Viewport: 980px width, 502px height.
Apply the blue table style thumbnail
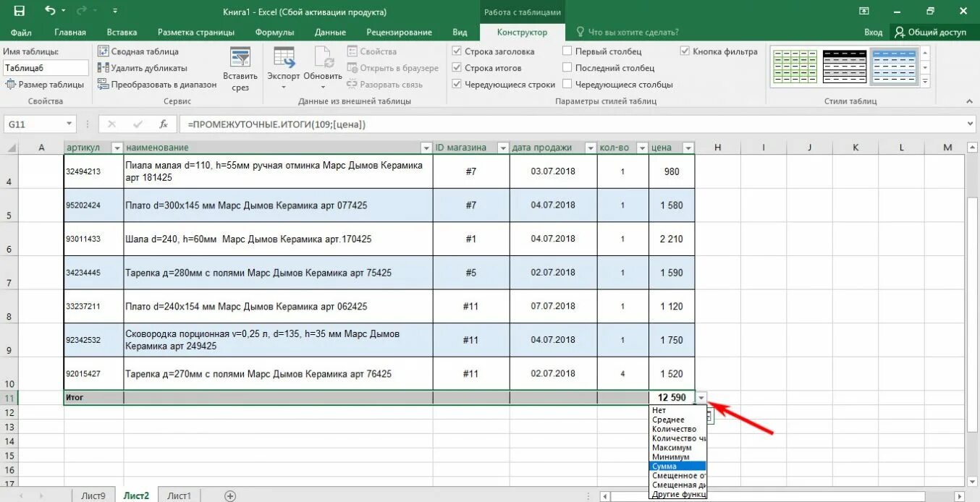pyautogui.click(x=893, y=67)
